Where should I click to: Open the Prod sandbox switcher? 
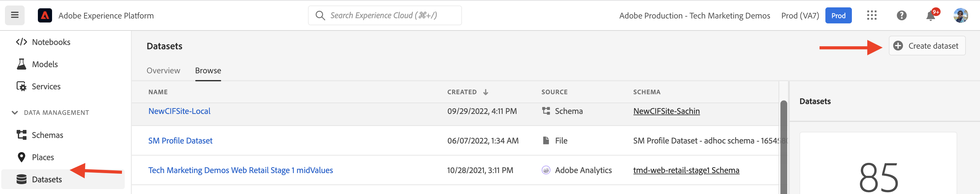pyautogui.click(x=838, y=16)
